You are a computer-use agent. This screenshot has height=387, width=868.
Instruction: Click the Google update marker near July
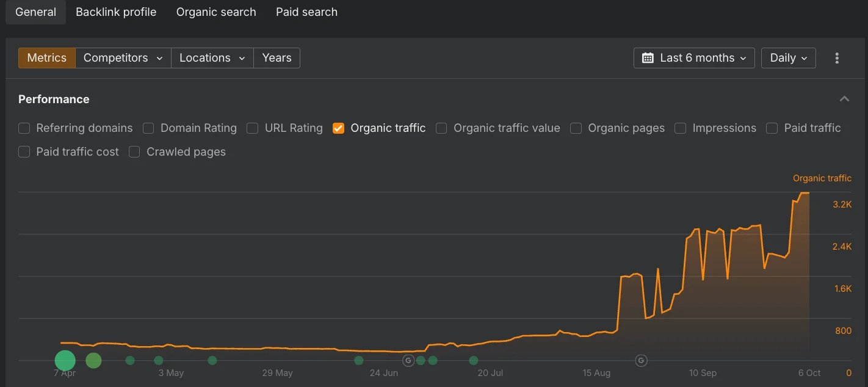[408, 360]
